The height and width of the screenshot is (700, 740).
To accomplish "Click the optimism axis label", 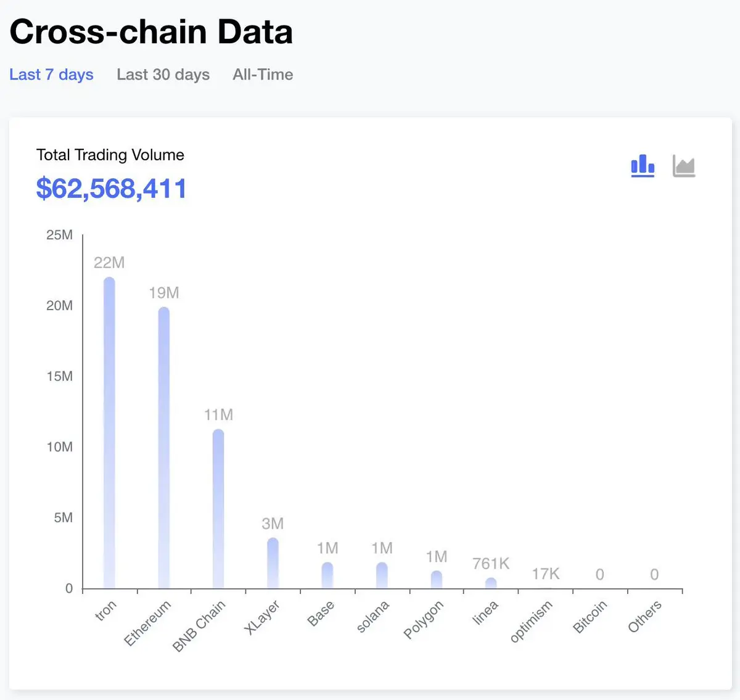I will pyautogui.click(x=531, y=622).
